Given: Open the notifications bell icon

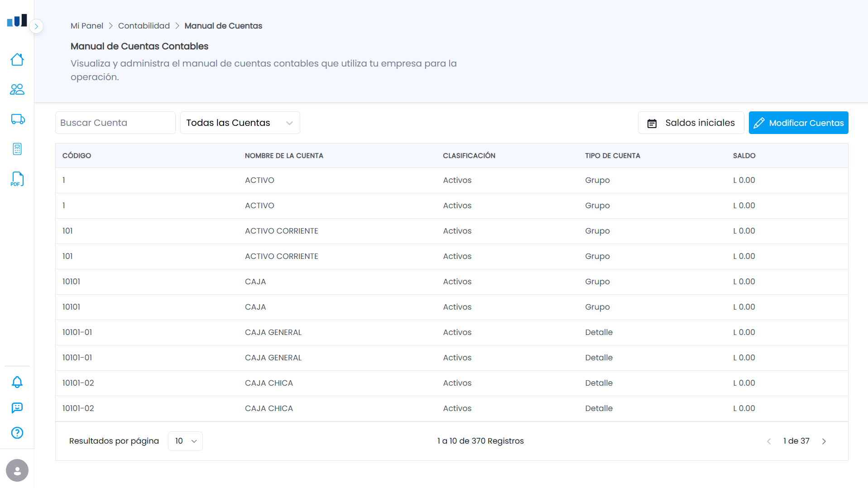Looking at the screenshot, I should 17,382.
